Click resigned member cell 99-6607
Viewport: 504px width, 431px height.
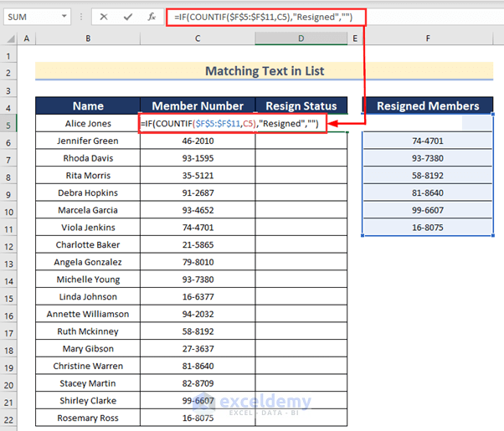coord(428,210)
